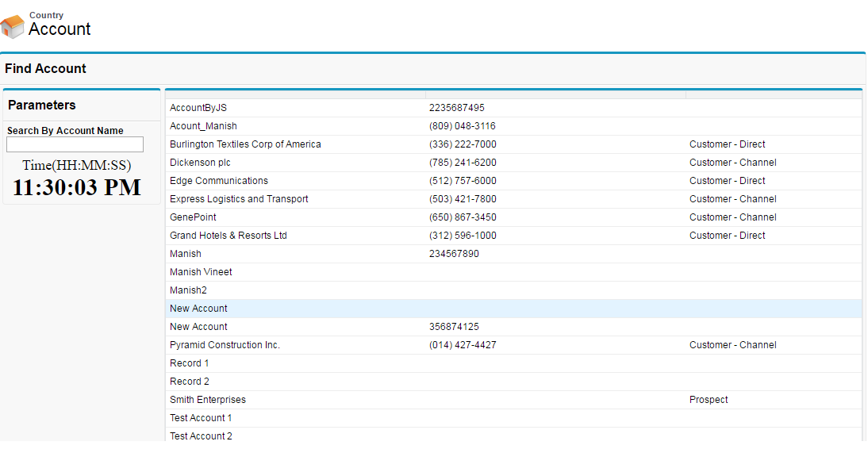Select the Acount_Manish account name

click(203, 126)
